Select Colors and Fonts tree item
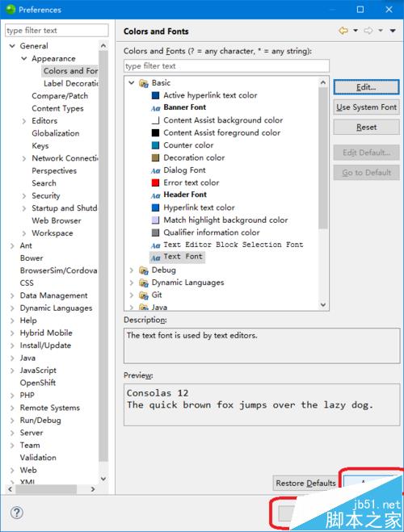Screen dimensions: 404x532 70,71
